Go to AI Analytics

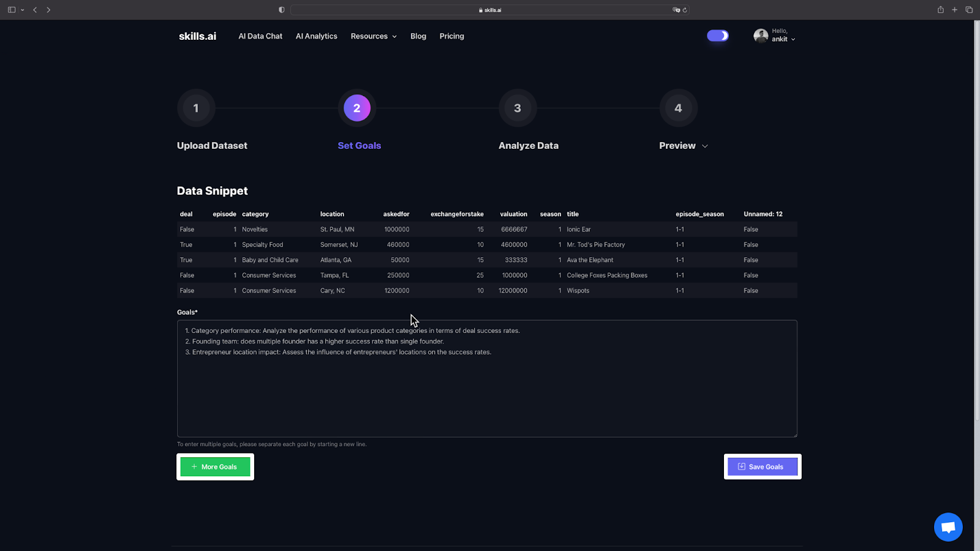tap(317, 36)
